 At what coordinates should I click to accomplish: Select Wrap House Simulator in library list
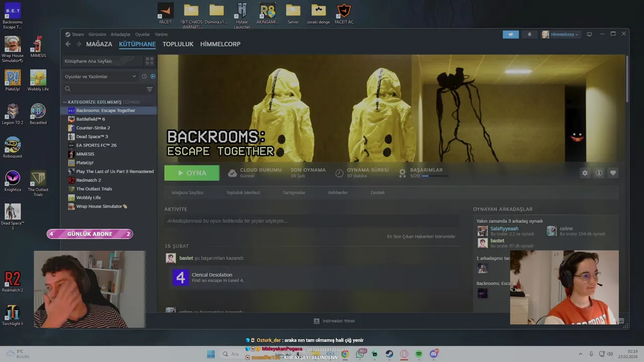[x=109, y=206]
